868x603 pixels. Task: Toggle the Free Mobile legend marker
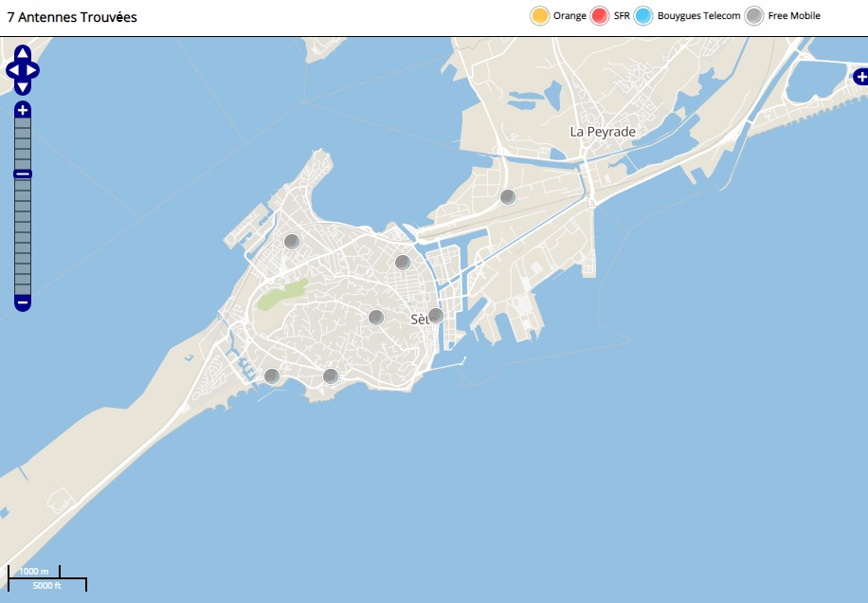pos(754,16)
